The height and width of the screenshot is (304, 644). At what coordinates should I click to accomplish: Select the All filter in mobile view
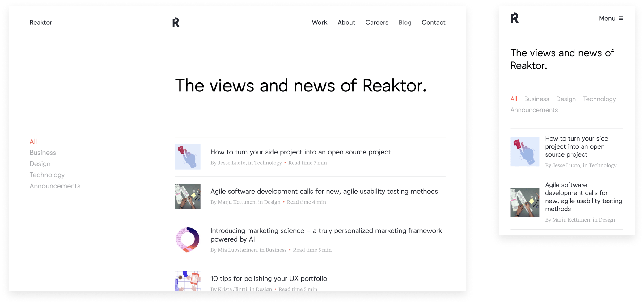514,99
